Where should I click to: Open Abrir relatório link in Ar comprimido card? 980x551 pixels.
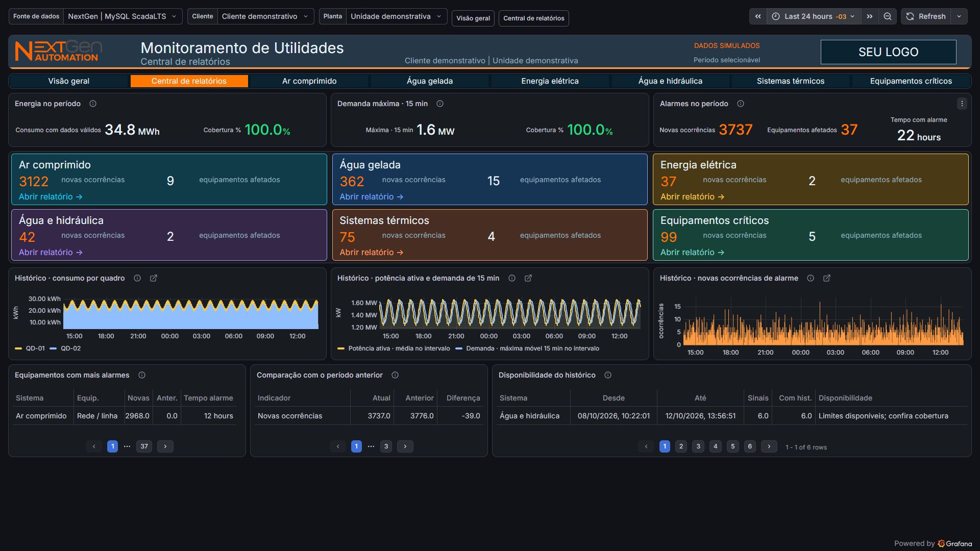click(x=51, y=196)
